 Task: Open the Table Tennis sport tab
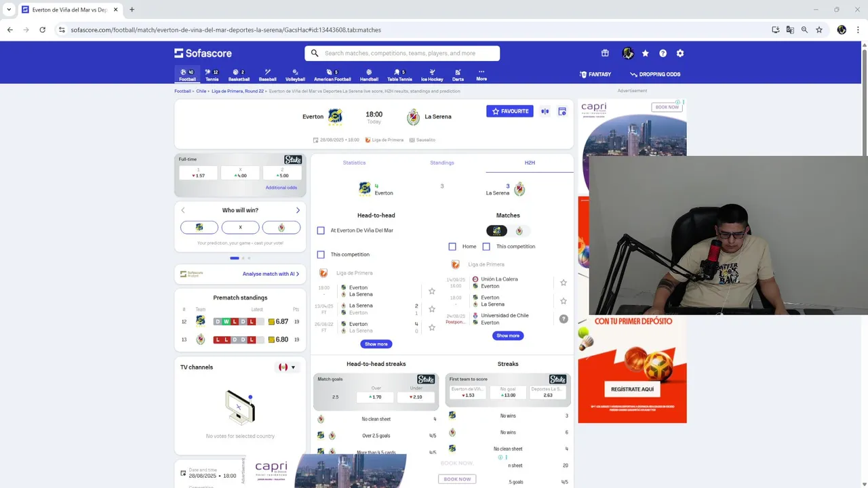pos(399,75)
